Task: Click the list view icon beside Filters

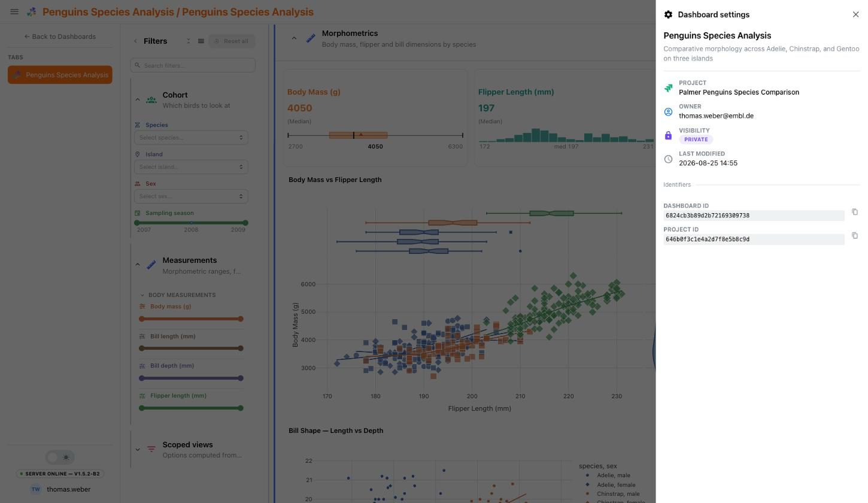Action: tap(201, 41)
